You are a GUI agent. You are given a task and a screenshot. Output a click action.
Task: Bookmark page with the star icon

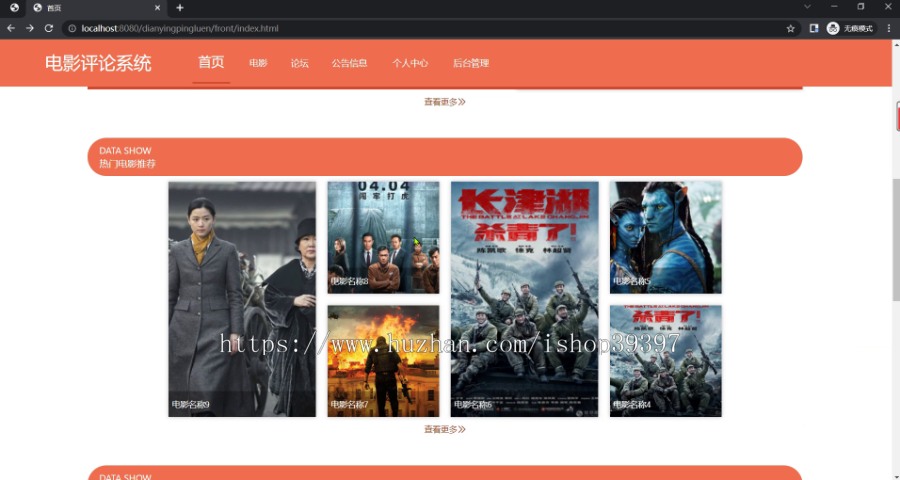coord(790,28)
